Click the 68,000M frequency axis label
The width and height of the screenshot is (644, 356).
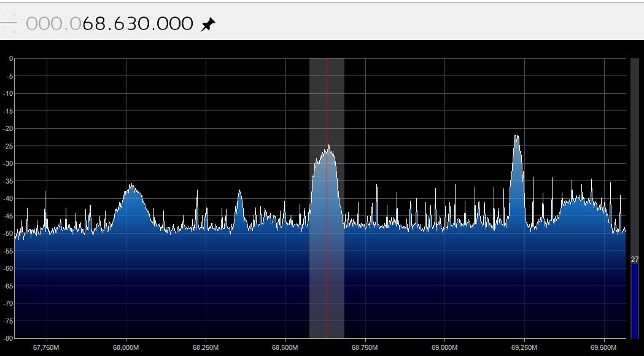[126, 348]
